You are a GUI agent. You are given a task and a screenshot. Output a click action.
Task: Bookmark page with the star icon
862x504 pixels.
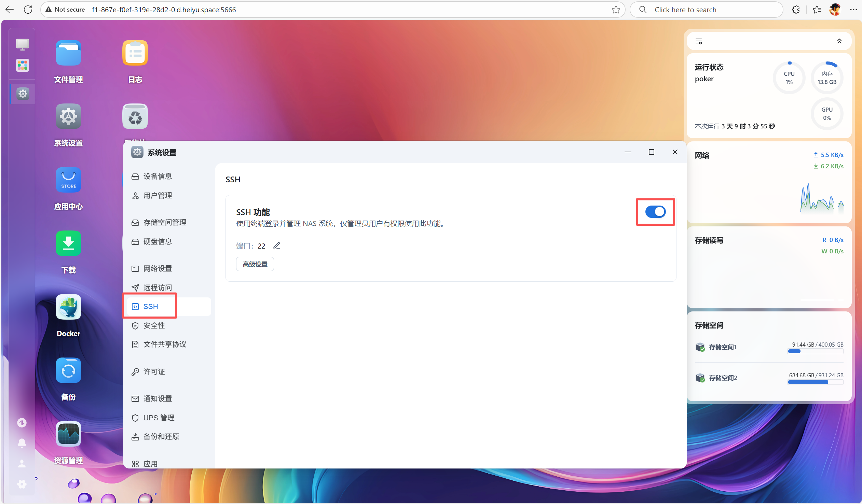click(616, 10)
